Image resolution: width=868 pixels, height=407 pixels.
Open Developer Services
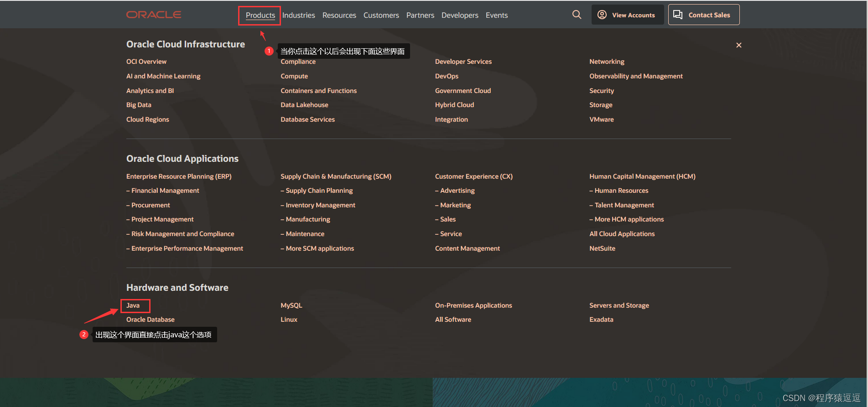coord(463,62)
